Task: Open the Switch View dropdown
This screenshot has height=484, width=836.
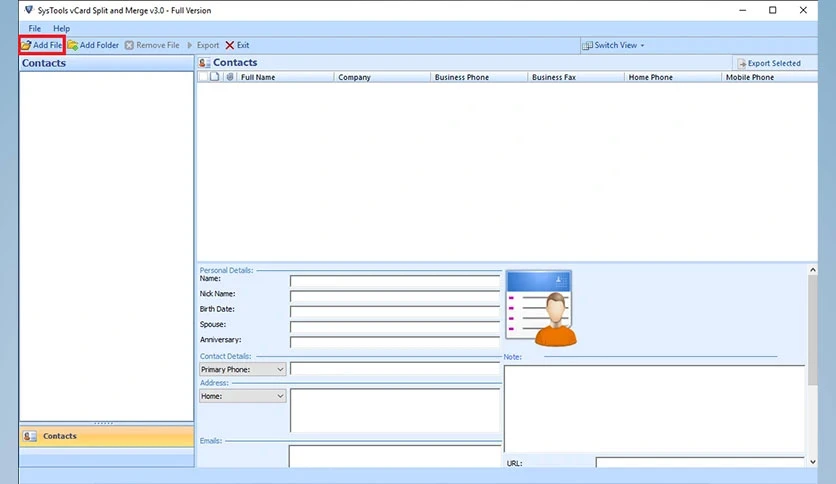Action: pos(613,45)
